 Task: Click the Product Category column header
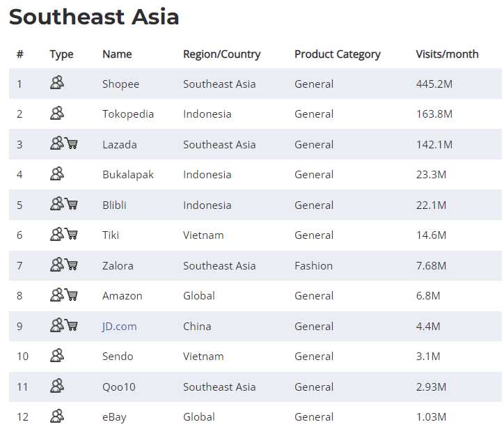point(337,54)
